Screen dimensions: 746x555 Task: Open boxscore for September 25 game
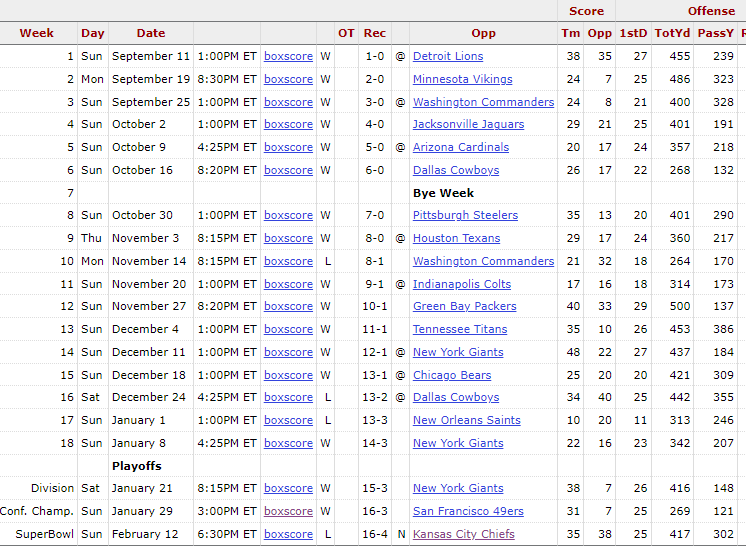(288, 102)
